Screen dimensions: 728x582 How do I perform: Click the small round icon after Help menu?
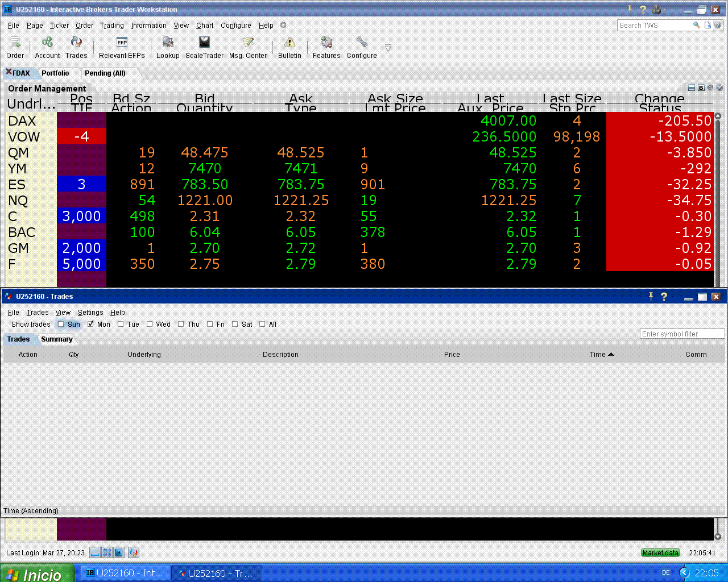coord(283,25)
